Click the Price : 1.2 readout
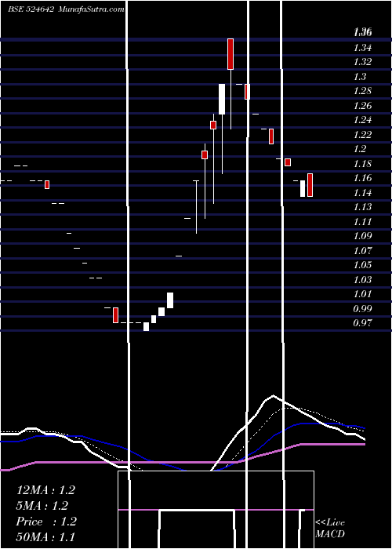392x549 pixels. (x=46, y=522)
